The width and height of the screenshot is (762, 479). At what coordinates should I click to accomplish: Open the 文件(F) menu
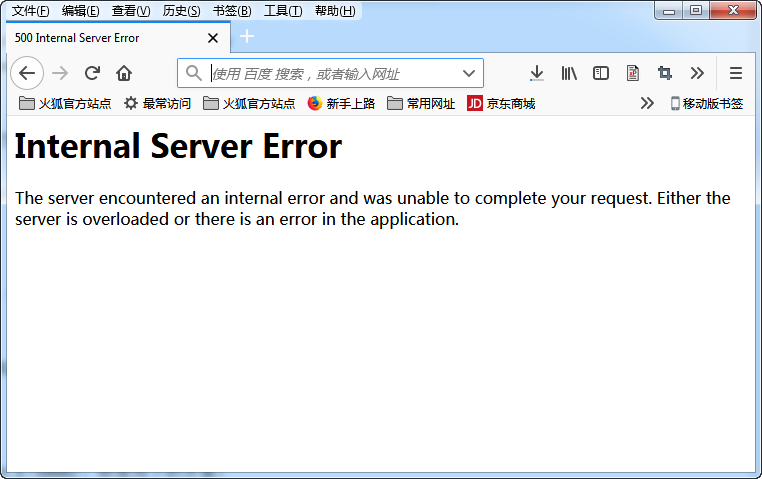pyautogui.click(x=30, y=11)
